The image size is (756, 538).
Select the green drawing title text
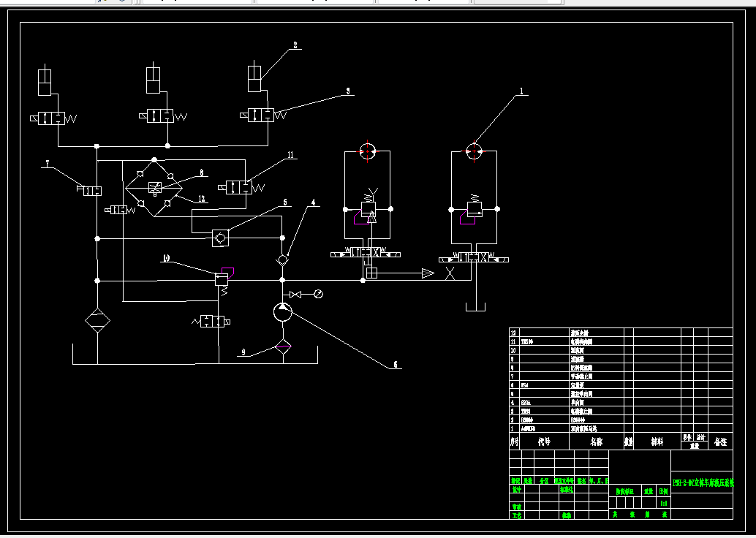click(x=703, y=482)
